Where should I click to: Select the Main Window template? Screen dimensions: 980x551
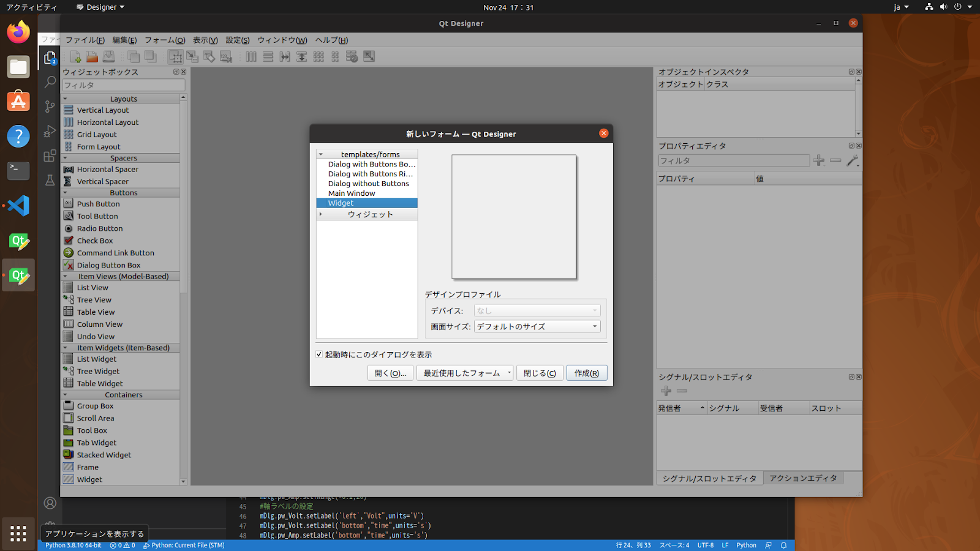tap(367, 193)
